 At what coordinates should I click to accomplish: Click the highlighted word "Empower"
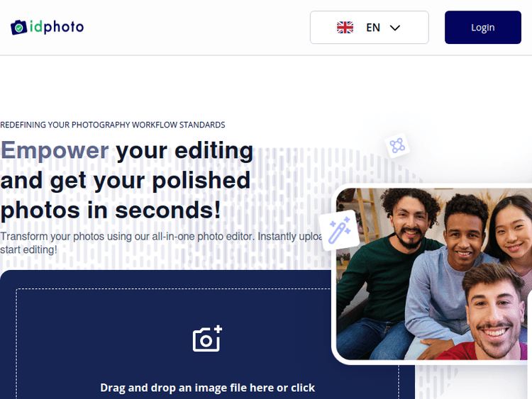pyautogui.click(x=55, y=150)
